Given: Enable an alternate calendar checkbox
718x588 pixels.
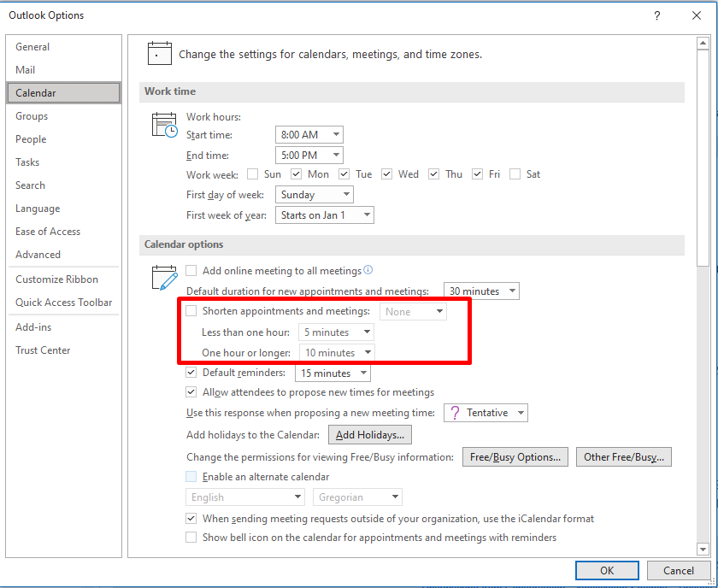Looking at the screenshot, I should [x=191, y=476].
